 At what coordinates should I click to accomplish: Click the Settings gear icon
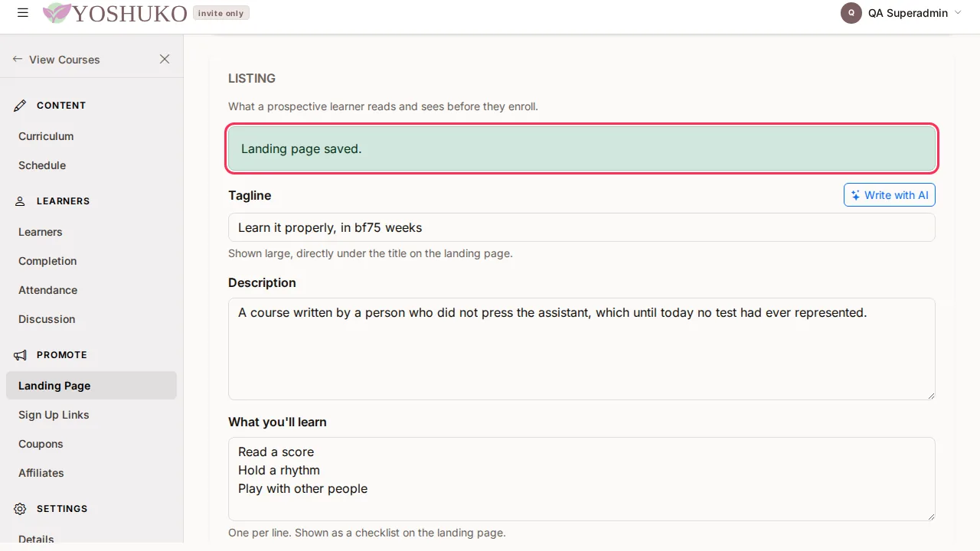(21, 509)
